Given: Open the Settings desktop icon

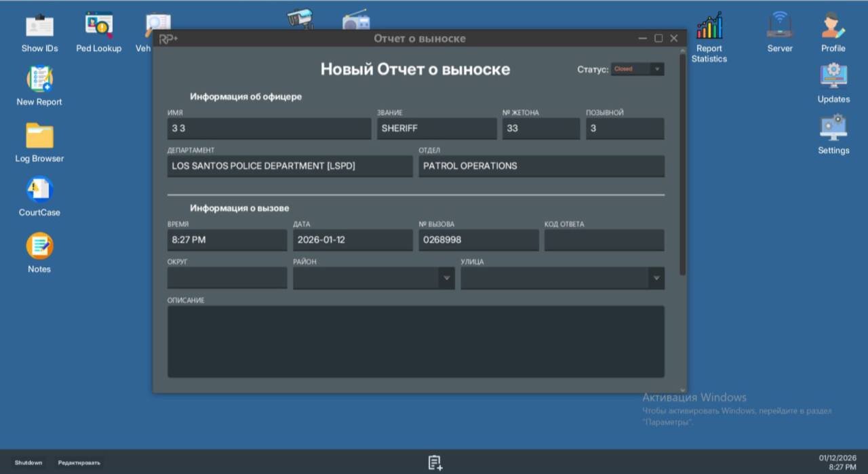Looking at the screenshot, I should click(x=833, y=129).
